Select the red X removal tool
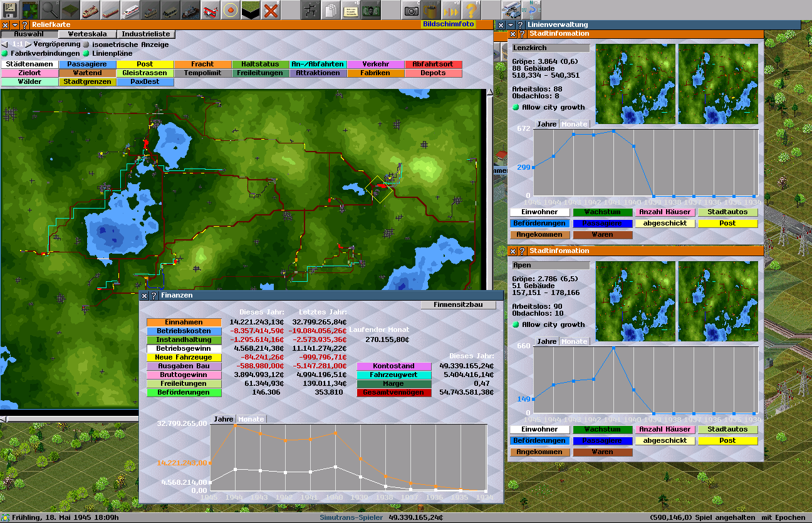The image size is (812, 523). click(271, 10)
